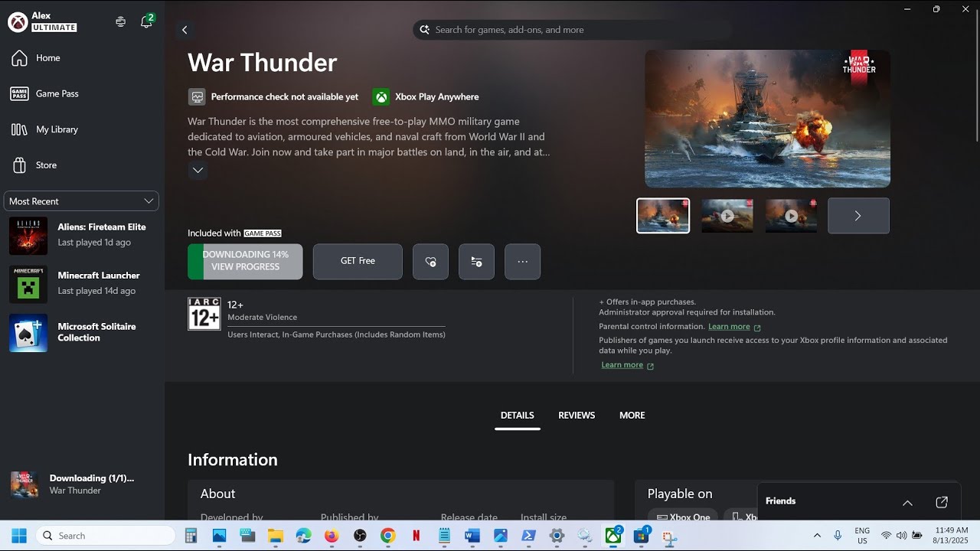
Task: Go back with the back arrow
Action: tap(185, 30)
